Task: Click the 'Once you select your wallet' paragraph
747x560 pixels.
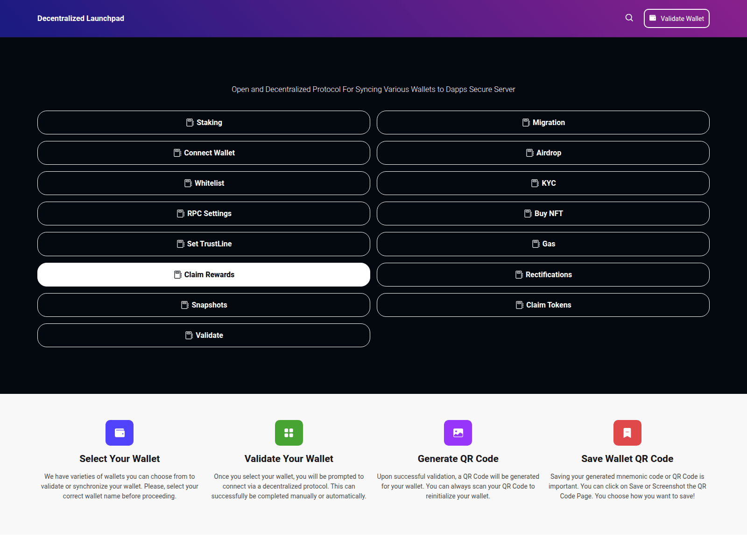Action: [x=289, y=486]
